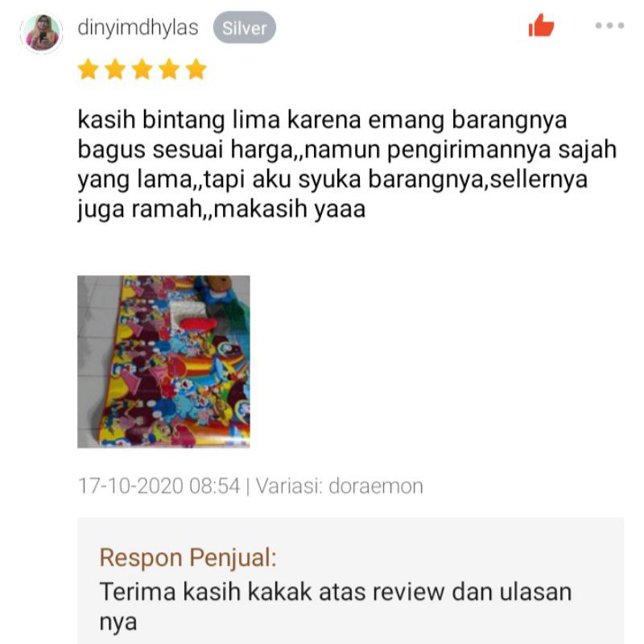Select the review line starting 'yang lama,,tapi aku'
The image size is (644, 644).
click(x=332, y=180)
